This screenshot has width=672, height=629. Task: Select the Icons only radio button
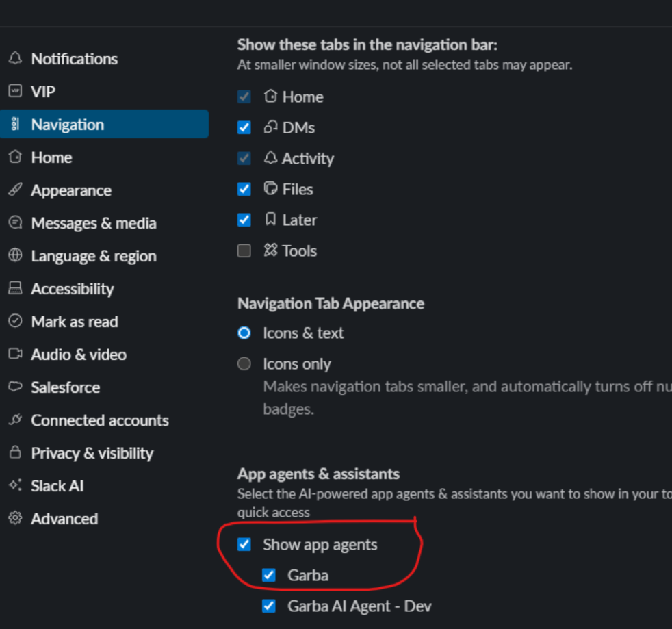click(x=244, y=364)
